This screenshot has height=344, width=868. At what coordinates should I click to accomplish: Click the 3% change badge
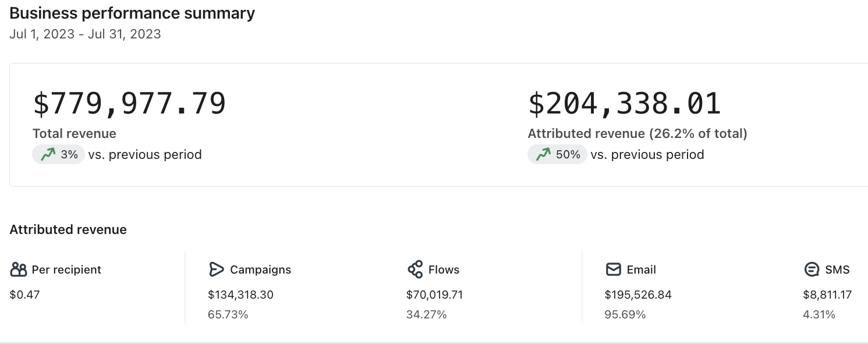(x=59, y=154)
